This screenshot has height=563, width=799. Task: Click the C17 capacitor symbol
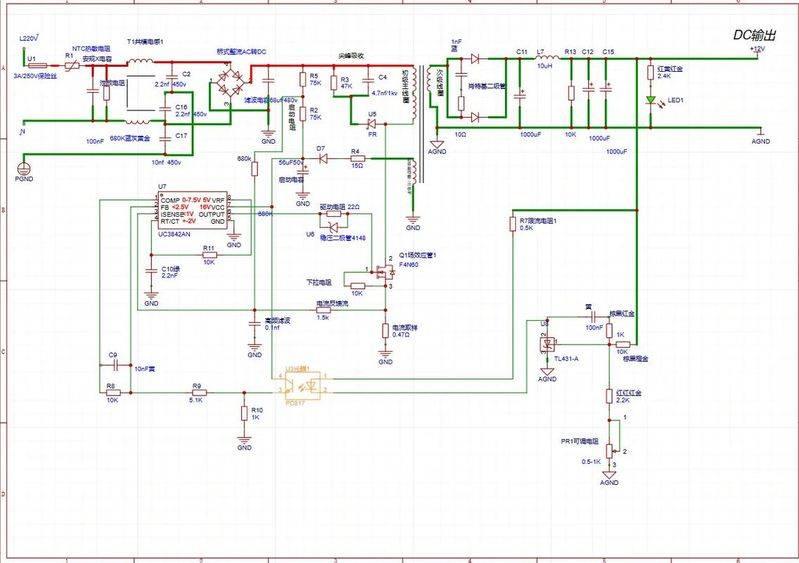point(165,138)
